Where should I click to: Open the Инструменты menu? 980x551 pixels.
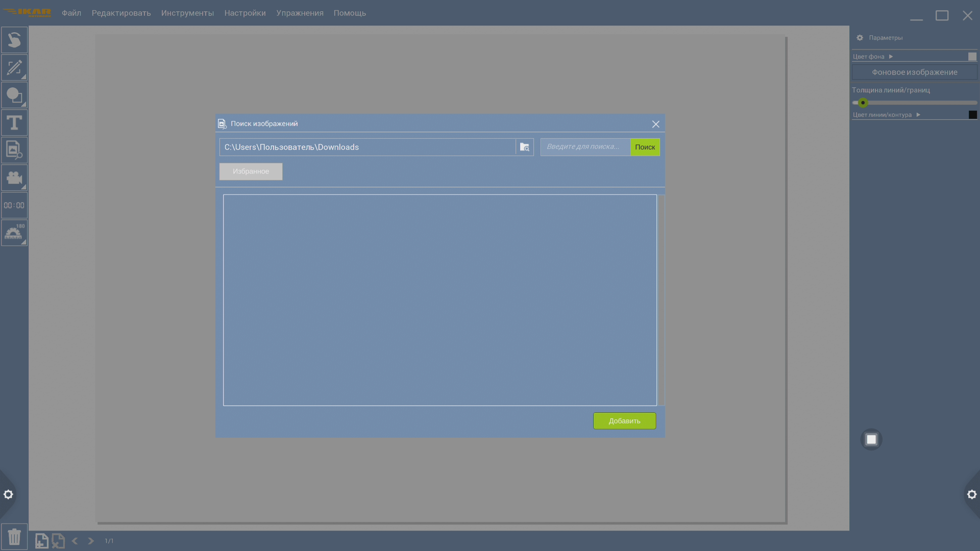point(187,13)
